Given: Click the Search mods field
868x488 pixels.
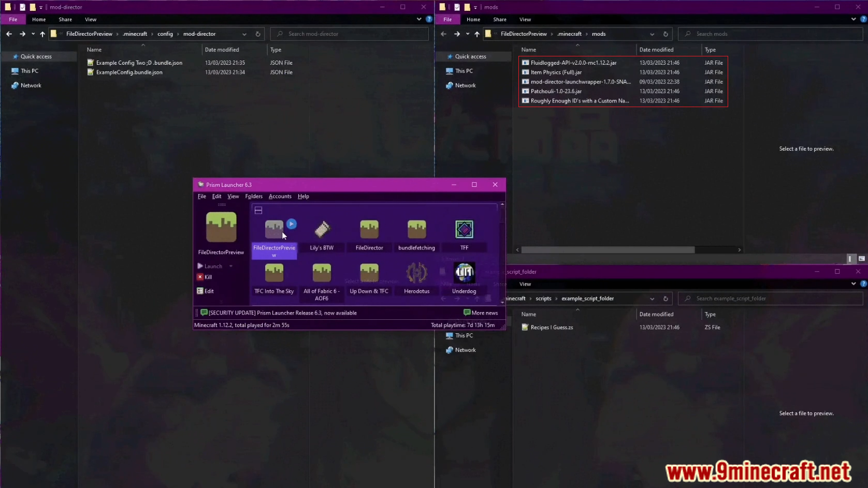Looking at the screenshot, I should pyautogui.click(x=771, y=34).
